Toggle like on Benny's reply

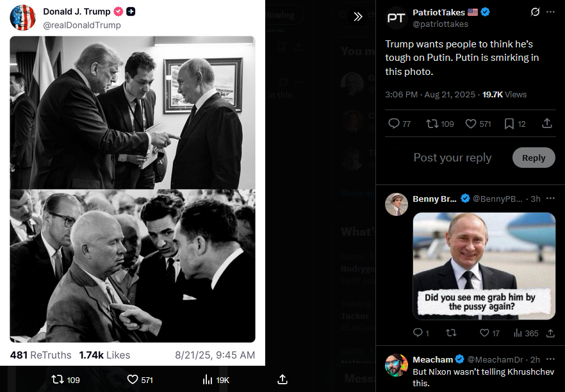pos(485,333)
